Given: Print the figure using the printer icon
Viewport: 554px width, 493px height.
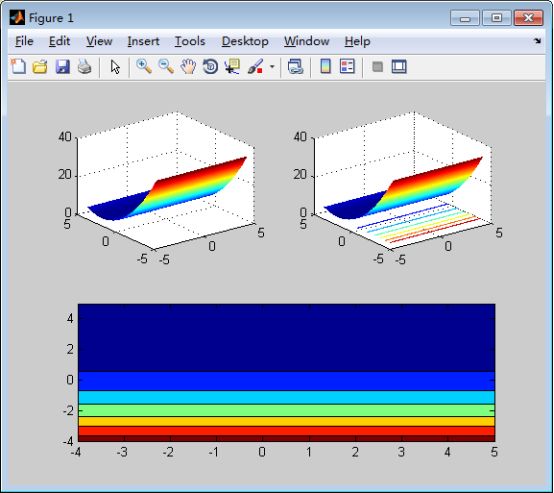Looking at the screenshot, I should coord(84,66).
